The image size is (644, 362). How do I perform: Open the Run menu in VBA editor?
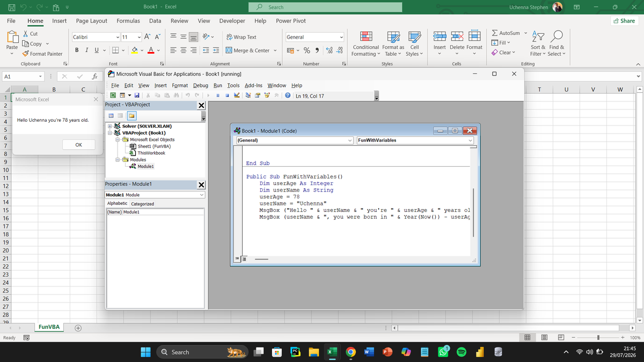217,85
